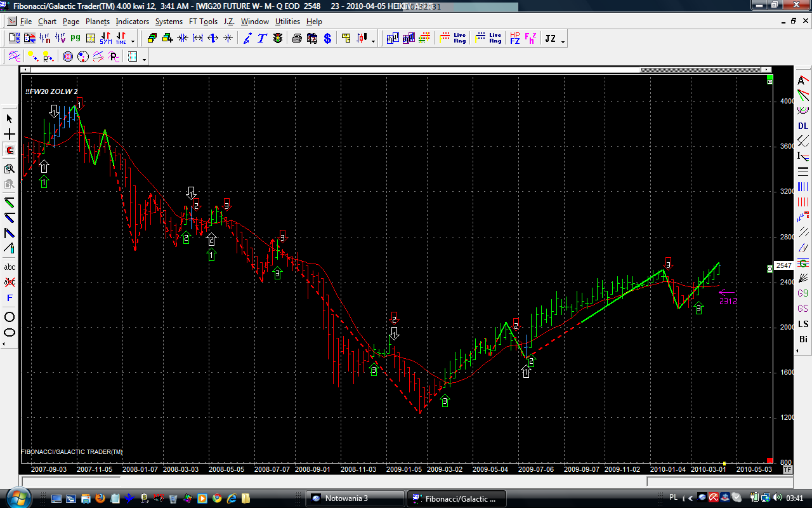Click the LS tool in right sidebar

(803, 324)
